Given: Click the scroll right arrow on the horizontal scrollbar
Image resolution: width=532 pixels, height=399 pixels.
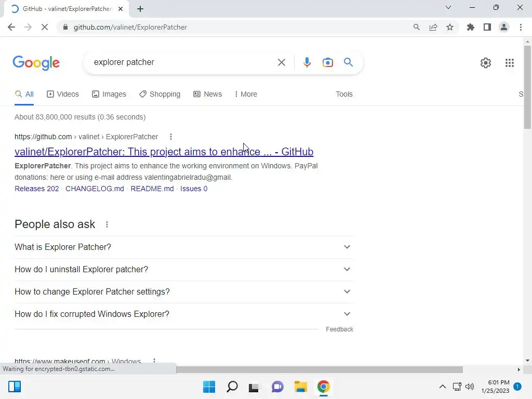Looking at the screenshot, I should 519,369.
